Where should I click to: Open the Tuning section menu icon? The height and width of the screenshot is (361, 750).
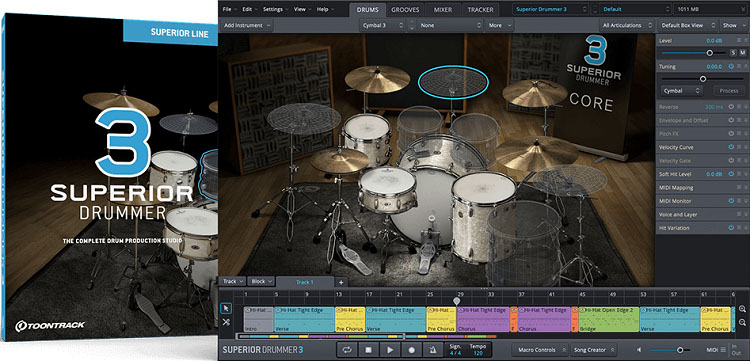pyautogui.click(x=739, y=66)
